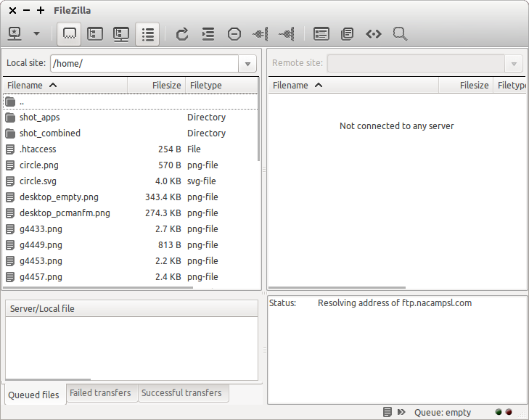Image resolution: width=529 pixels, height=420 pixels.
Task: Click the local file list horizontal scrollbar
Action: tap(98, 288)
